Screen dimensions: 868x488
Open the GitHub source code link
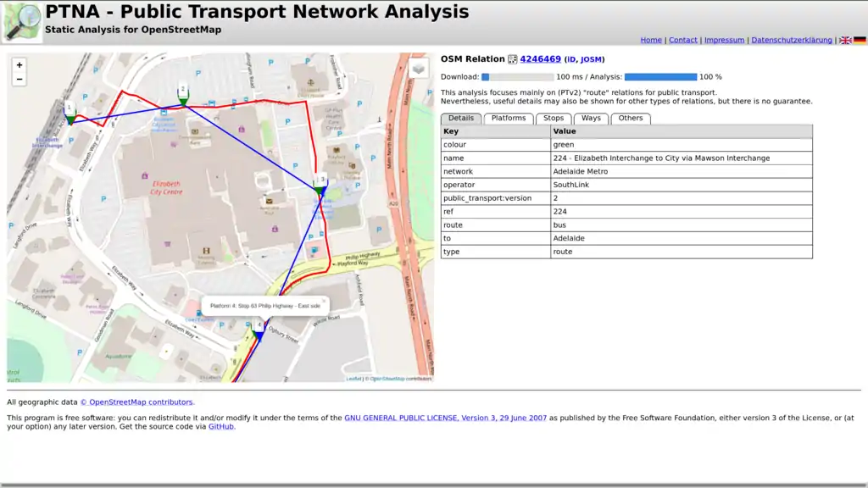221,427
